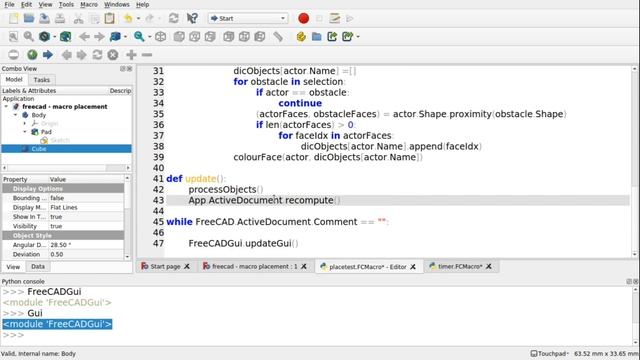Open the draw style dropdown arrow
640x360 pixels.
pyautogui.click(x=54, y=37)
